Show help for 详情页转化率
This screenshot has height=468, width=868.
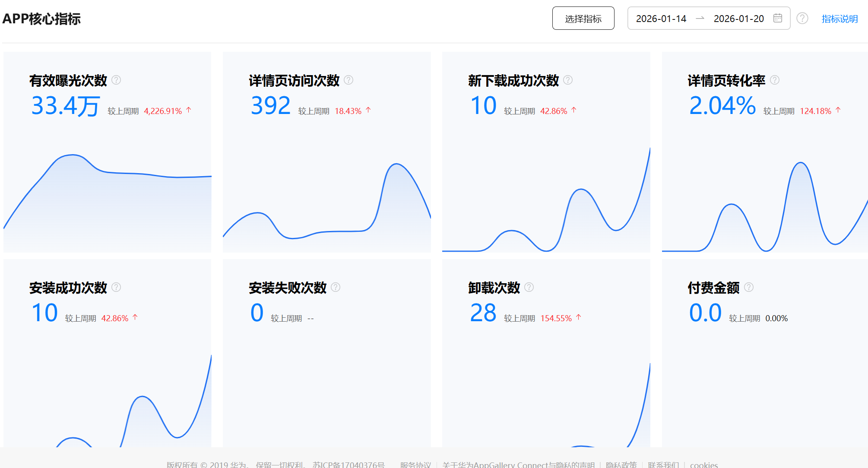[775, 80]
